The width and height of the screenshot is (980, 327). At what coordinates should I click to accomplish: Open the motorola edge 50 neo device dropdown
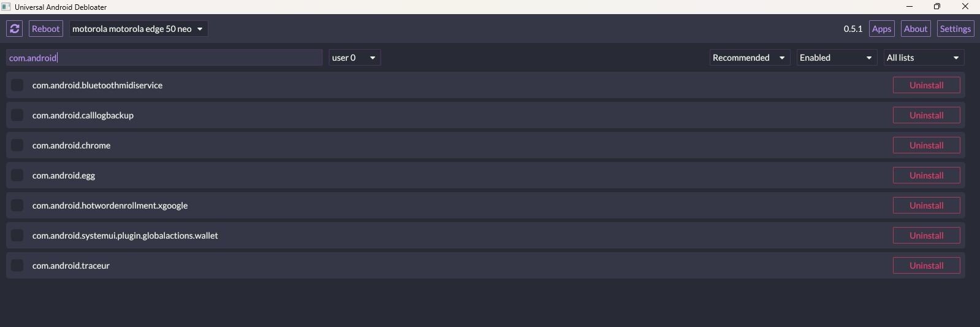138,29
